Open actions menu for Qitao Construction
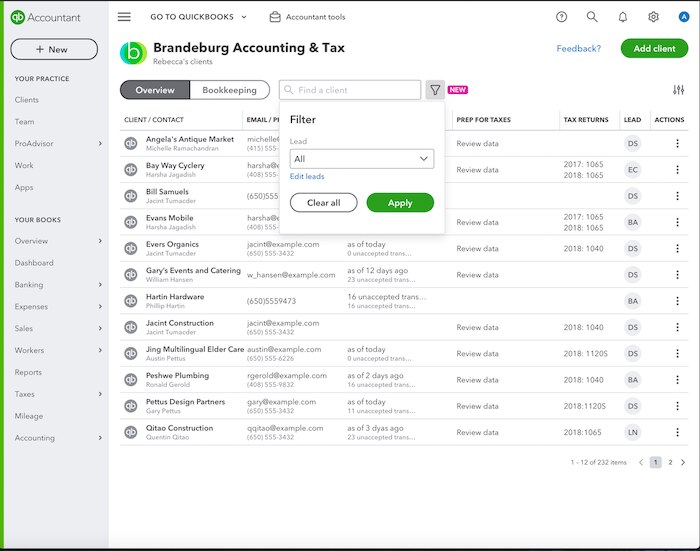Image resolution: width=700 pixels, height=551 pixels. 677,432
